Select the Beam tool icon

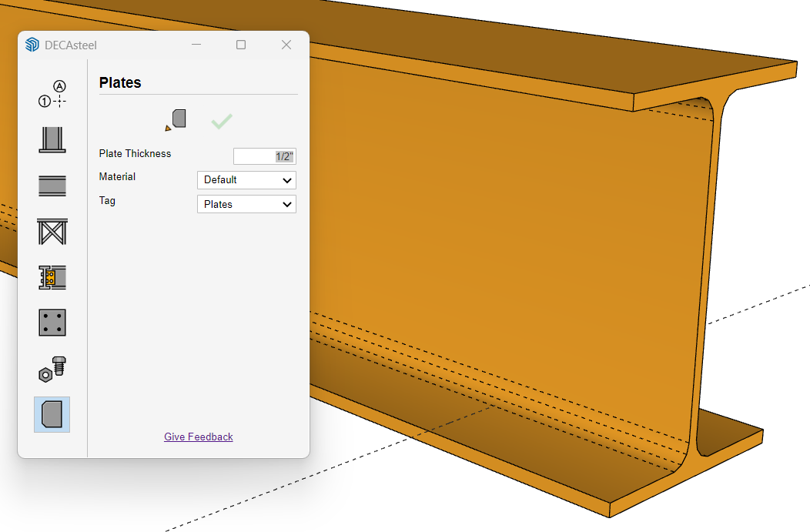click(52, 186)
